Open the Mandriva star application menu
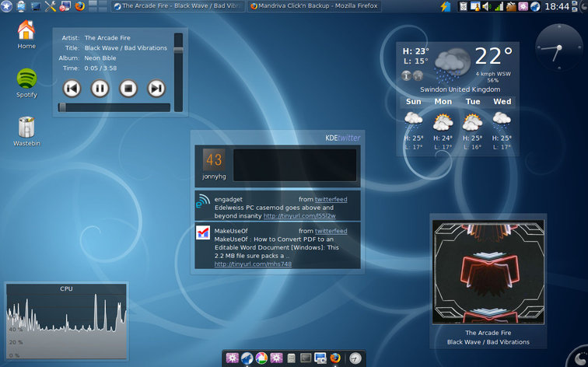588x367 pixels. pos(6,6)
